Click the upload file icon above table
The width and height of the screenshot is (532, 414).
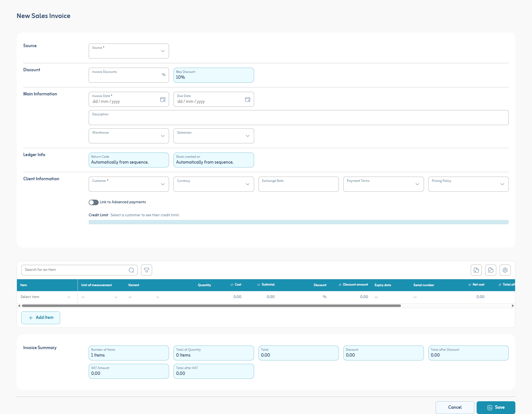(491, 270)
